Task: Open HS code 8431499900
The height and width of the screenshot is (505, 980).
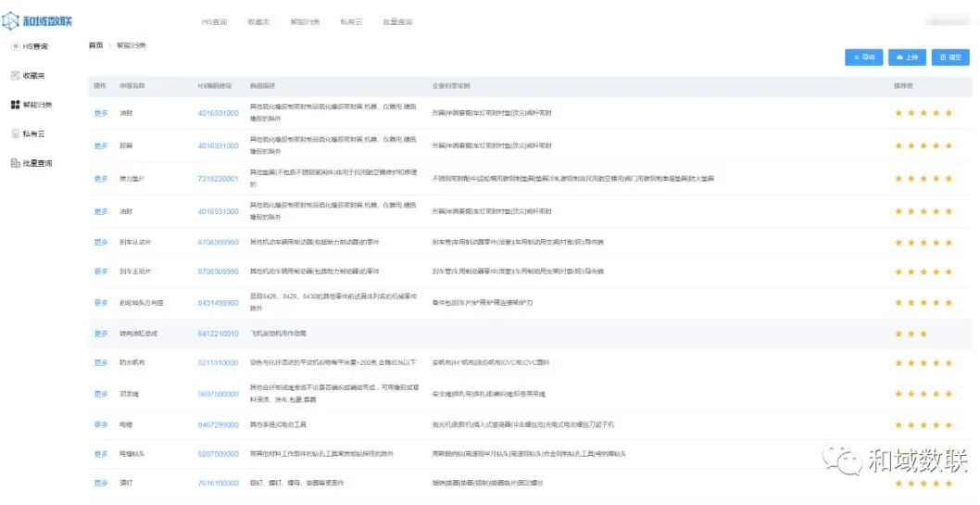Action: (218, 302)
